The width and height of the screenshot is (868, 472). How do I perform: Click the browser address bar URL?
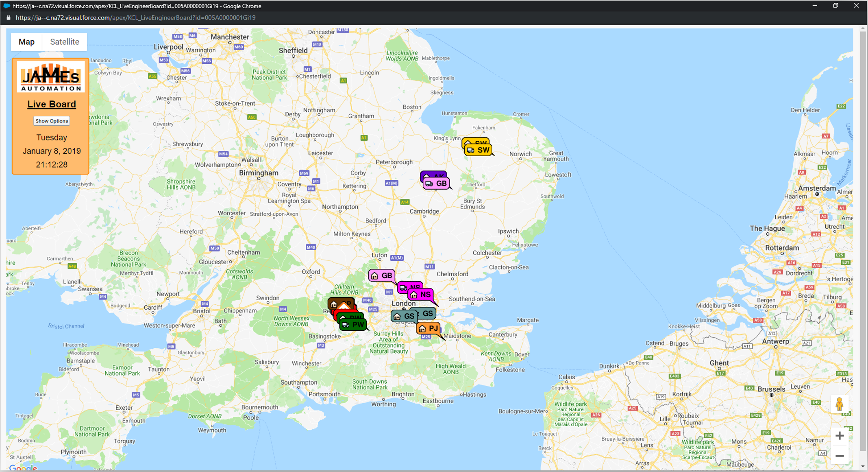(135, 17)
